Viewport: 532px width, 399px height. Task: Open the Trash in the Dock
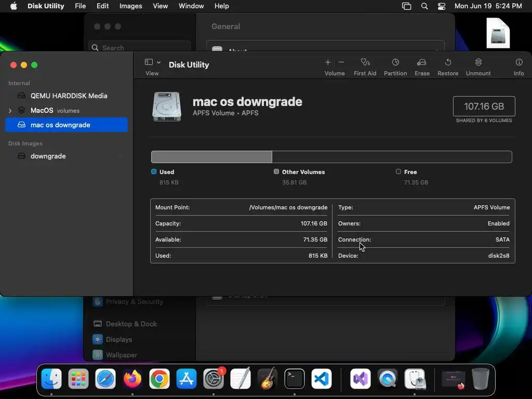pyautogui.click(x=481, y=379)
